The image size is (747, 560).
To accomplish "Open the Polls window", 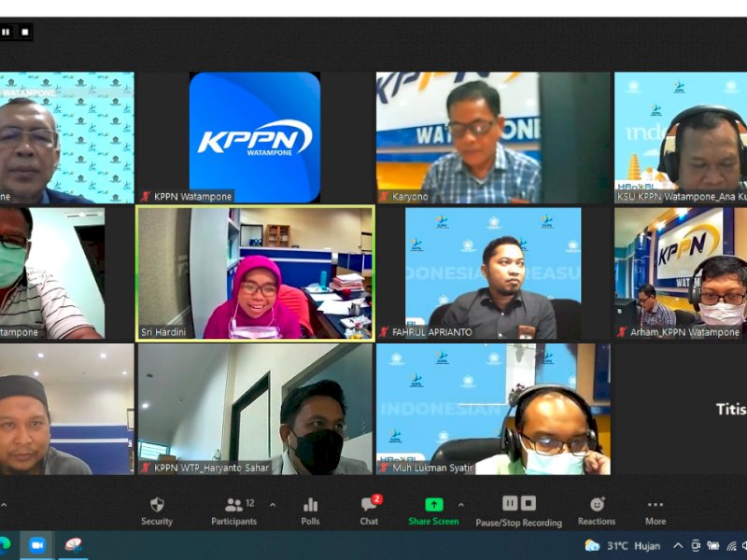I will click(310, 511).
